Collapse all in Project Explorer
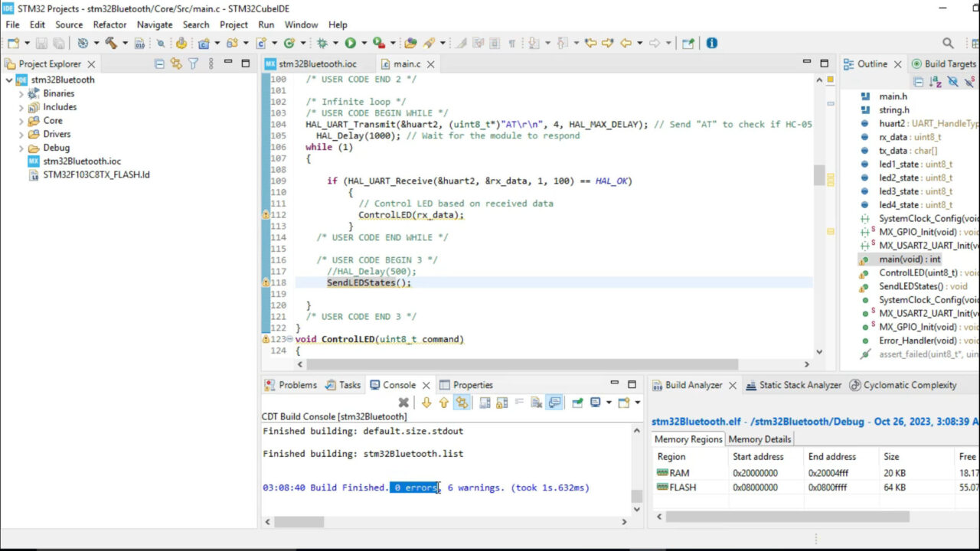 [158, 64]
